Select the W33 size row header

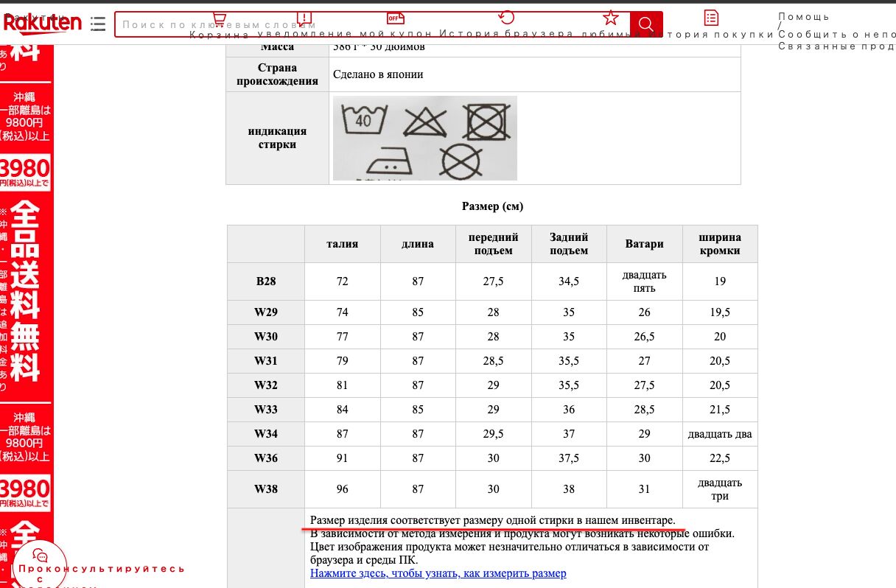pyautogui.click(x=266, y=410)
